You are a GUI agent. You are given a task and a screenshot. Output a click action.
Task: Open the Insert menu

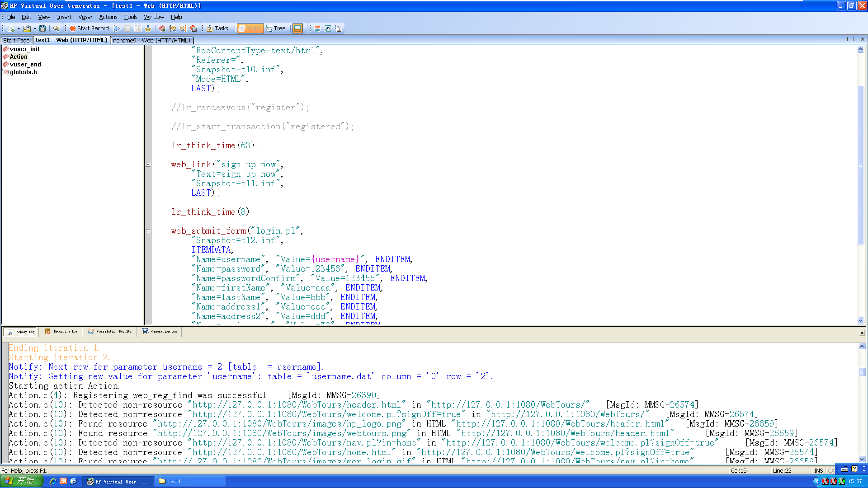click(x=64, y=17)
